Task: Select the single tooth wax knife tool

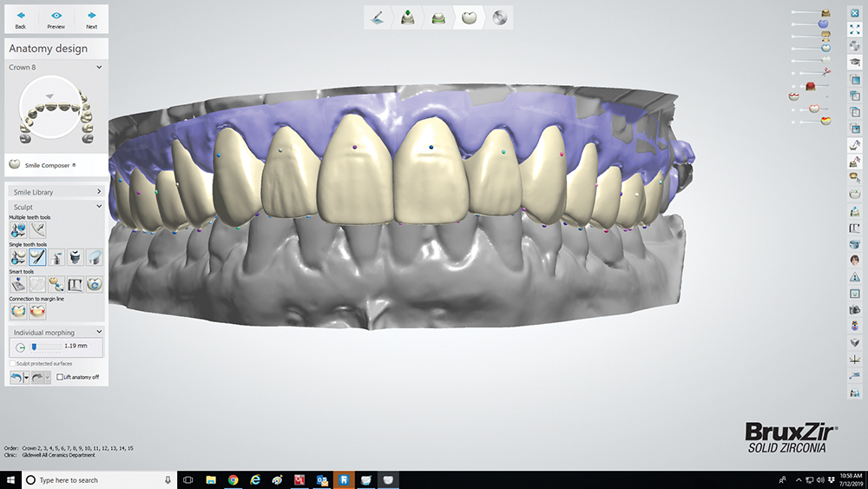Action: [x=37, y=257]
